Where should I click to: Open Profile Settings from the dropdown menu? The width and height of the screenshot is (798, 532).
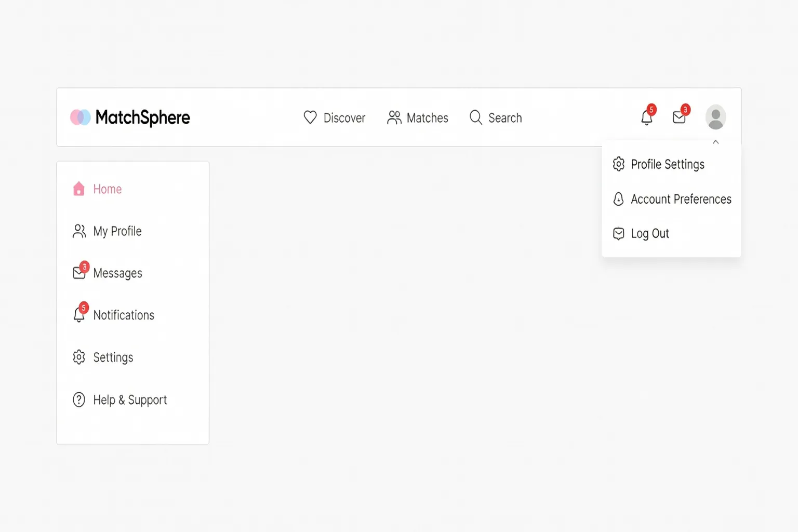(667, 164)
